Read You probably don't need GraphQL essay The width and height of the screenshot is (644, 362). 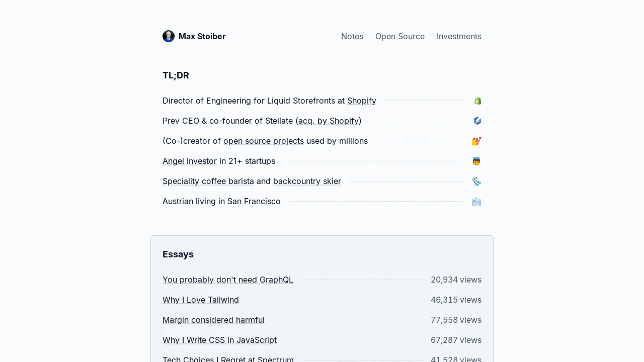(228, 280)
